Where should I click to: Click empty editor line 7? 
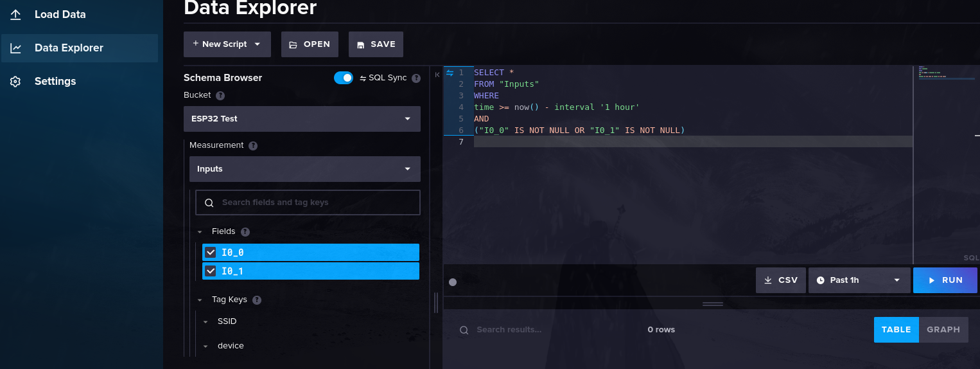pos(693,142)
